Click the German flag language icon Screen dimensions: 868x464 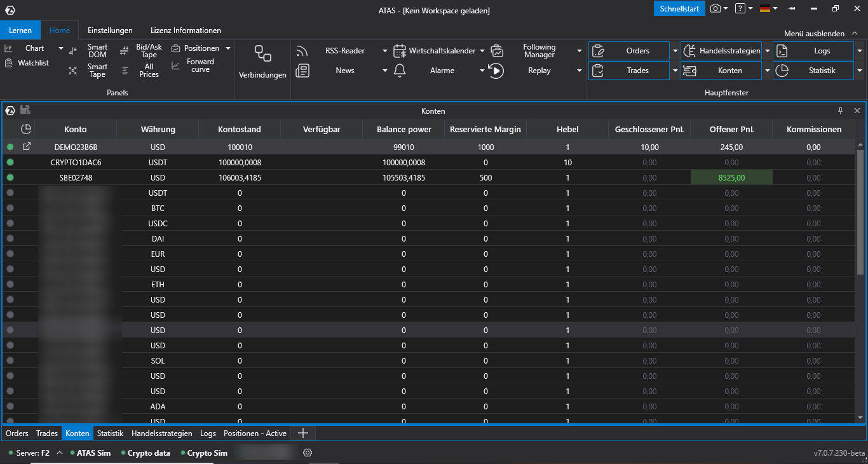coord(765,8)
